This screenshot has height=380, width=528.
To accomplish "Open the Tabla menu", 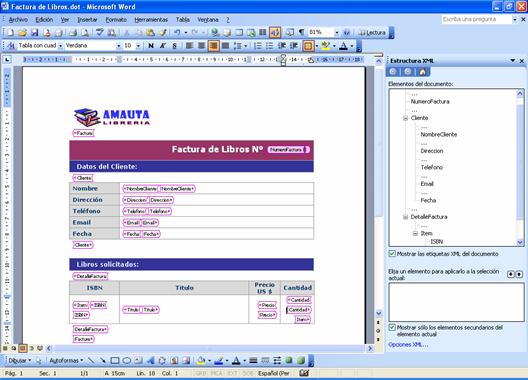I will (183, 20).
